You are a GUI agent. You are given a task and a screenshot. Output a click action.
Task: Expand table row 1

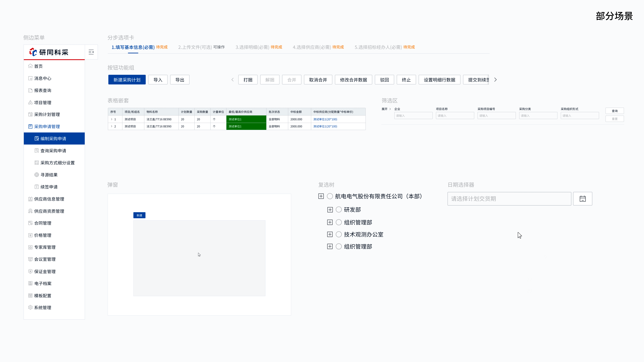point(112,119)
